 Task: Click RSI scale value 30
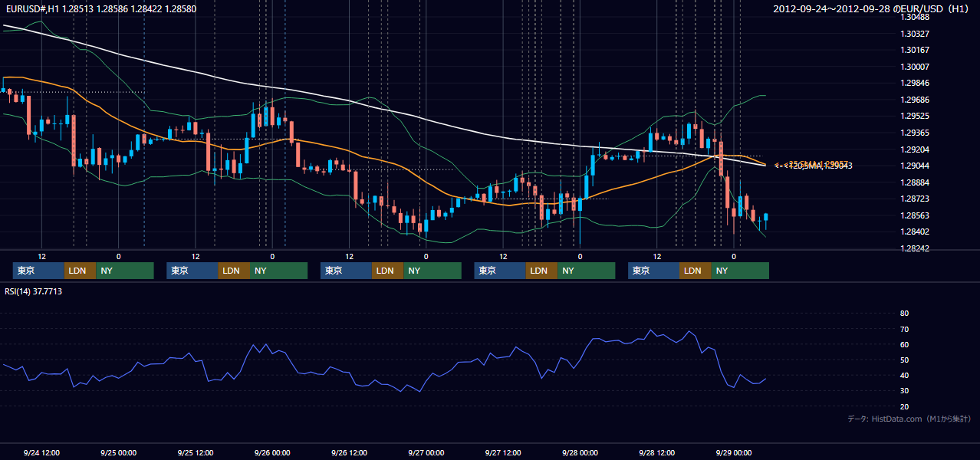[904, 391]
